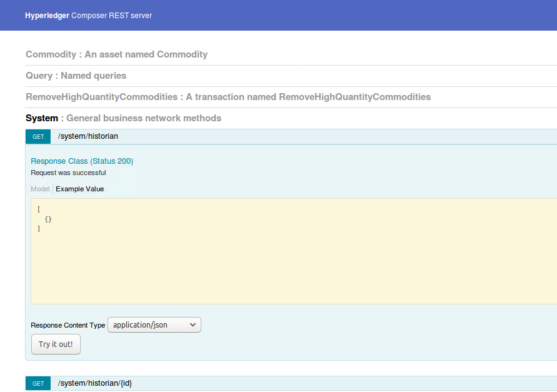Click the 'Response Content Type' label
Image resolution: width=557 pixels, height=392 pixels.
point(68,325)
